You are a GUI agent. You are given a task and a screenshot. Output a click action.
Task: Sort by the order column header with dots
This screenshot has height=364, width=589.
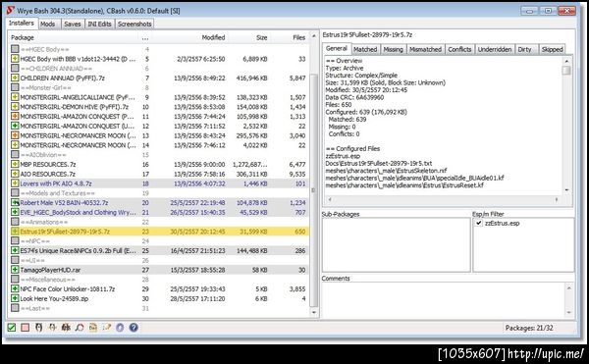point(145,37)
